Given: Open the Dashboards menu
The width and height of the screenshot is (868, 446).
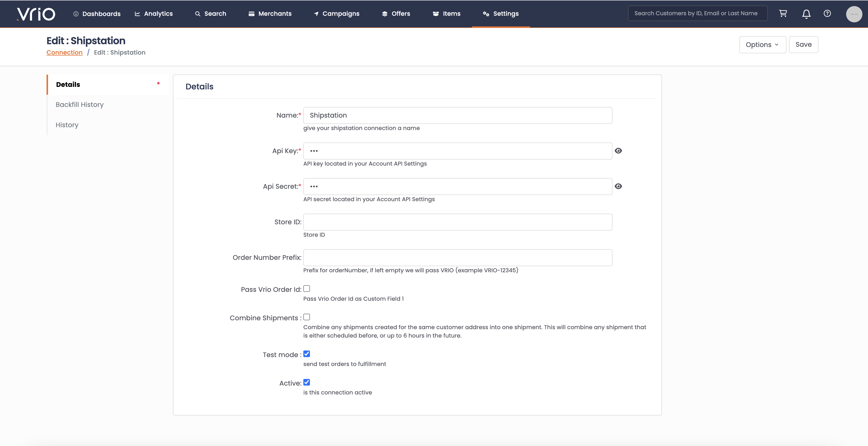Looking at the screenshot, I should point(97,14).
